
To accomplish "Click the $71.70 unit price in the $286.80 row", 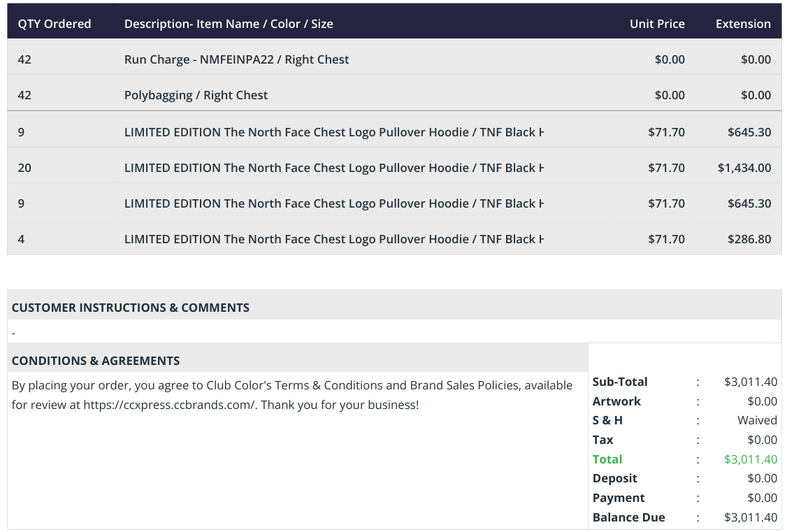I will coord(666,239).
